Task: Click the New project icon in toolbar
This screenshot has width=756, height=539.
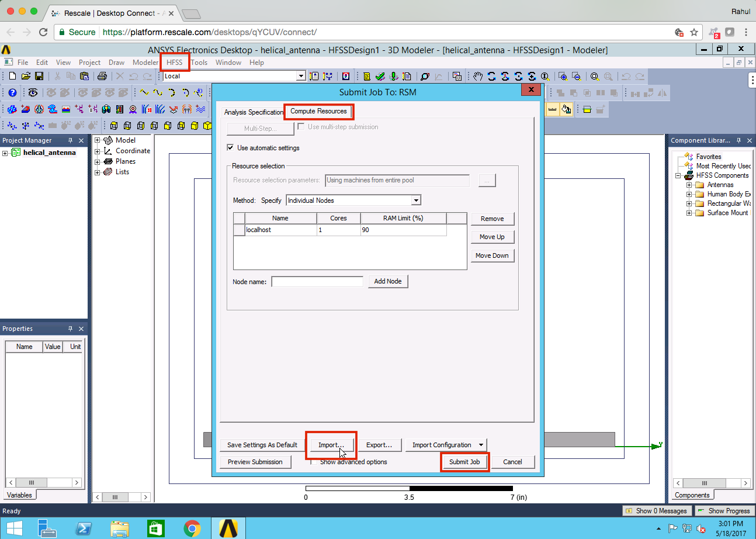Action: (x=12, y=76)
